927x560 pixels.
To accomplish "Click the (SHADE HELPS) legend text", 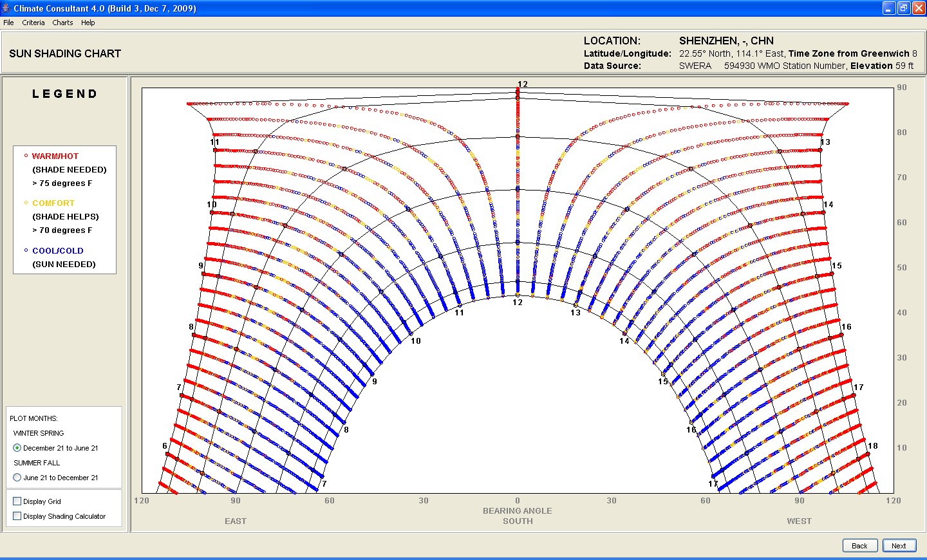I will click(x=66, y=217).
